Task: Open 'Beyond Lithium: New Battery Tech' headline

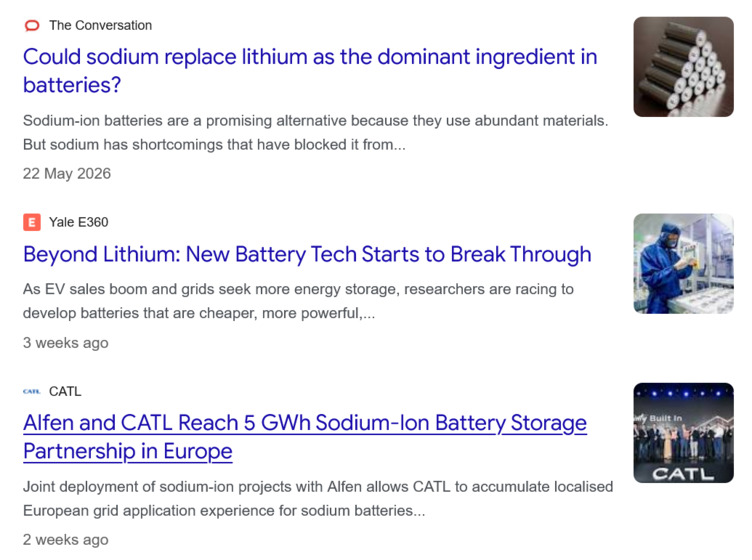Action: pos(307,254)
